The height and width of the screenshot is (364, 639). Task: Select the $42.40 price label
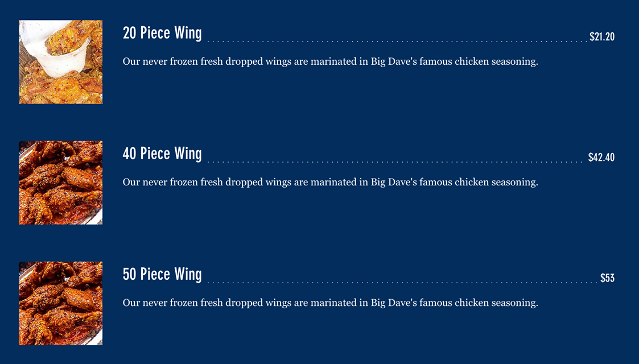(x=601, y=158)
